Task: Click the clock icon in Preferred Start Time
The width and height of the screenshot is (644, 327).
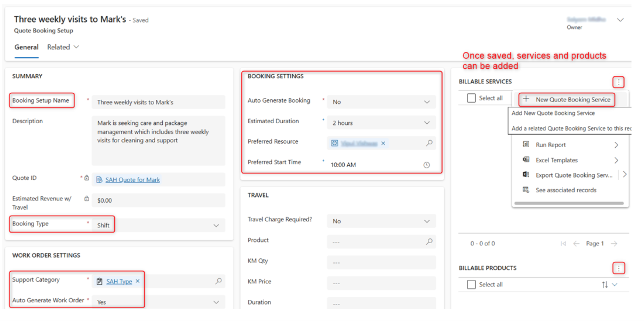Action: click(x=426, y=165)
